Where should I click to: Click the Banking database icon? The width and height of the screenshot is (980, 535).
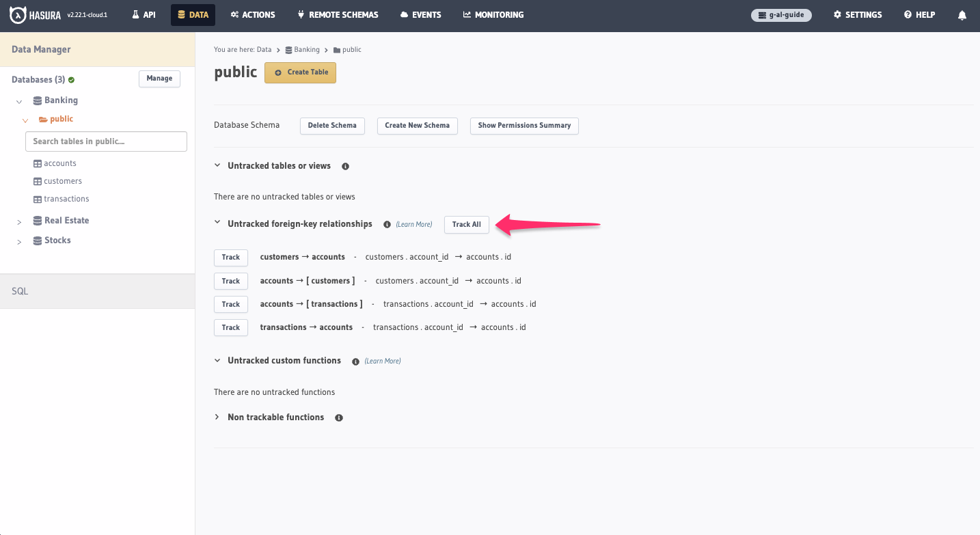pyautogui.click(x=36, y=100)
